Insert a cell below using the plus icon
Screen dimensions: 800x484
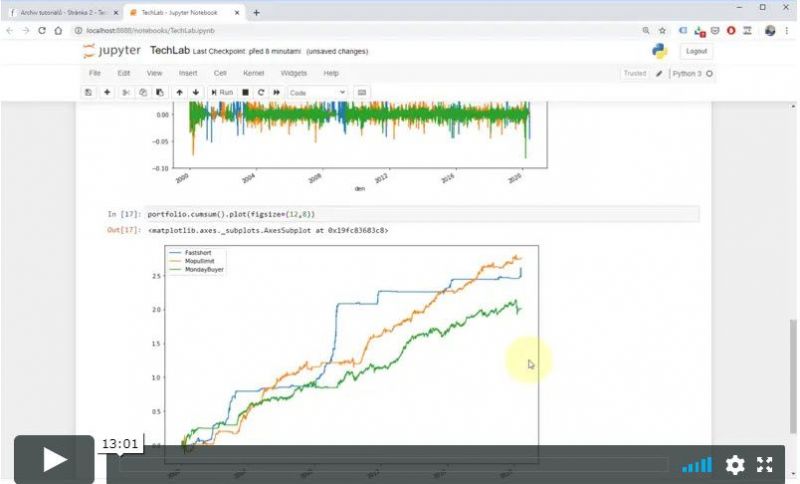pos(107,92)
